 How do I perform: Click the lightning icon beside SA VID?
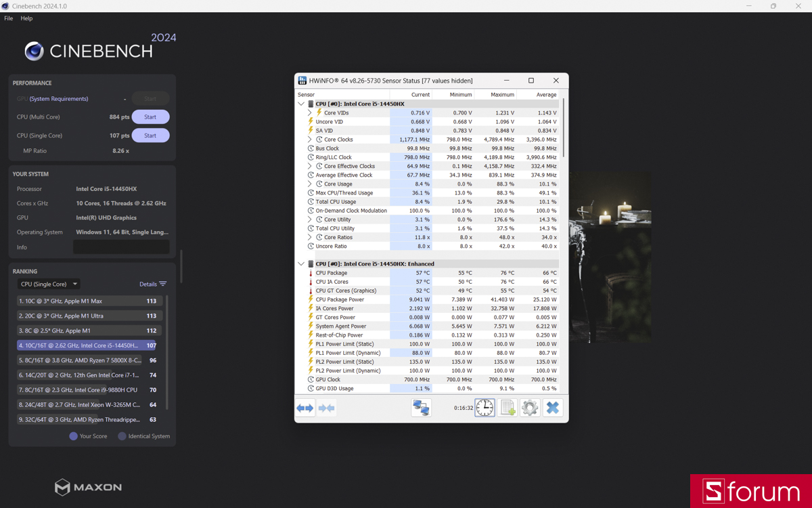(x=311, y=131)
